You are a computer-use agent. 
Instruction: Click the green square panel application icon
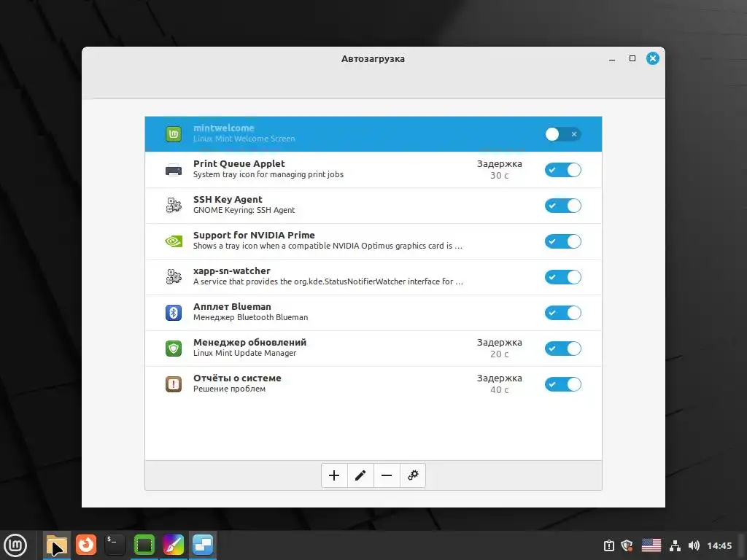(144, 545)
